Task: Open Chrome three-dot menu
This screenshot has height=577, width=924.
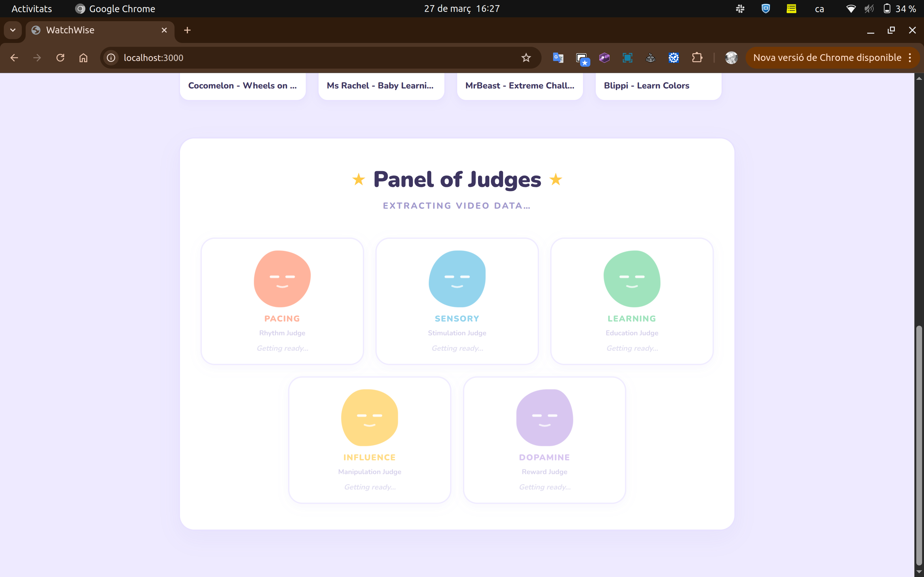Action: [x=910, y=58]
